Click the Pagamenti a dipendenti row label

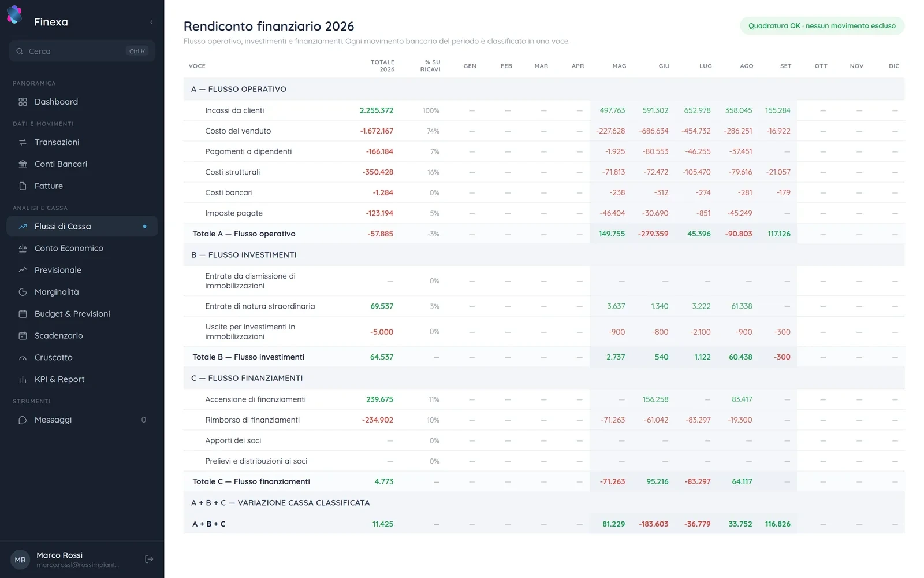click(248, 151)
